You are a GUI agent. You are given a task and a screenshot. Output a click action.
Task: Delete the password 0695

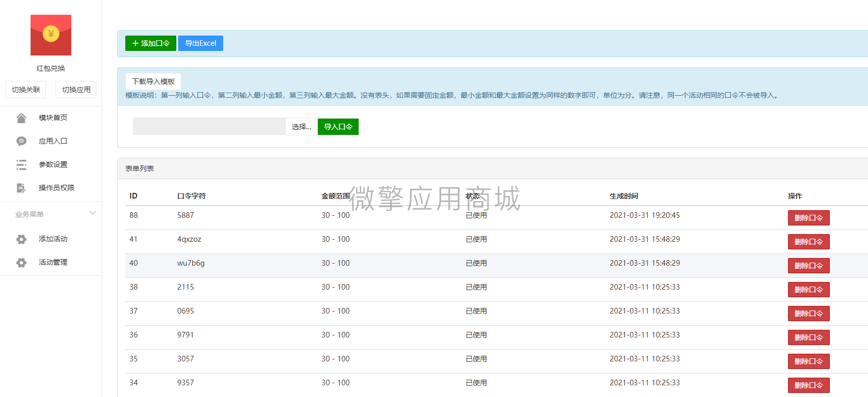point(809,314)
